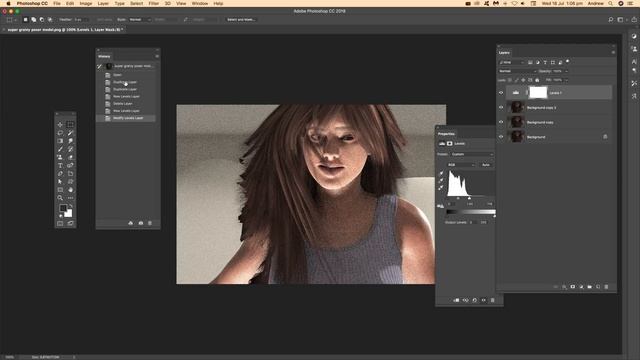Select the Clone Stamp tool
640x360 pixels.
coord(60,157)
